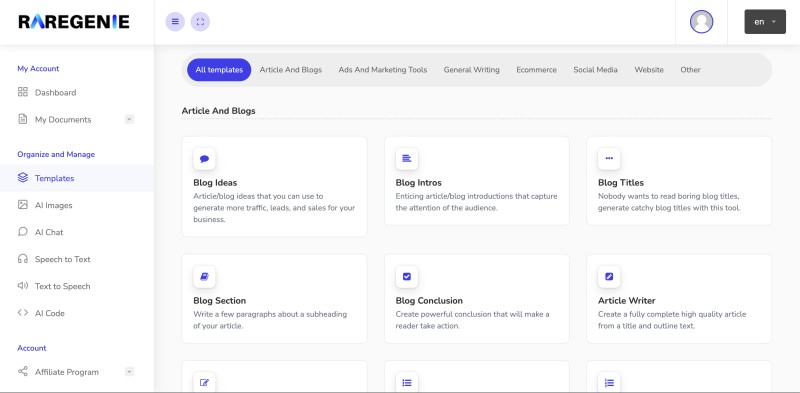Screen dimensions: 800x393
Task: Expand the My Documents submenu arrow
Action: coord(130,119)
